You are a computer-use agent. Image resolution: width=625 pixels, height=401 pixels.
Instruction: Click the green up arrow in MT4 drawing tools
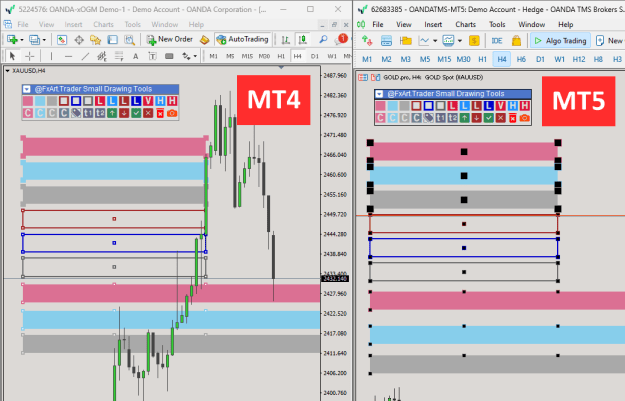112,113
